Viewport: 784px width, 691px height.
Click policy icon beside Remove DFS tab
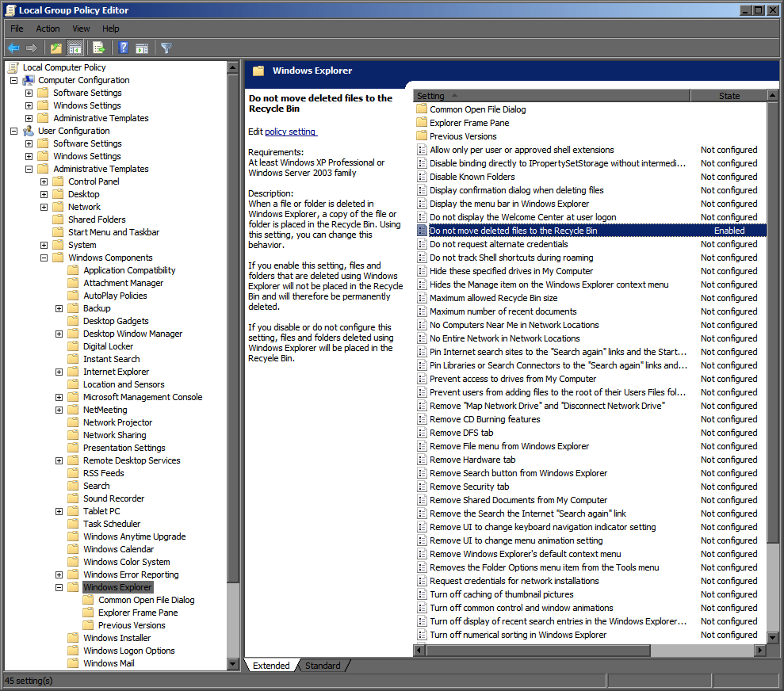(422, 433)
